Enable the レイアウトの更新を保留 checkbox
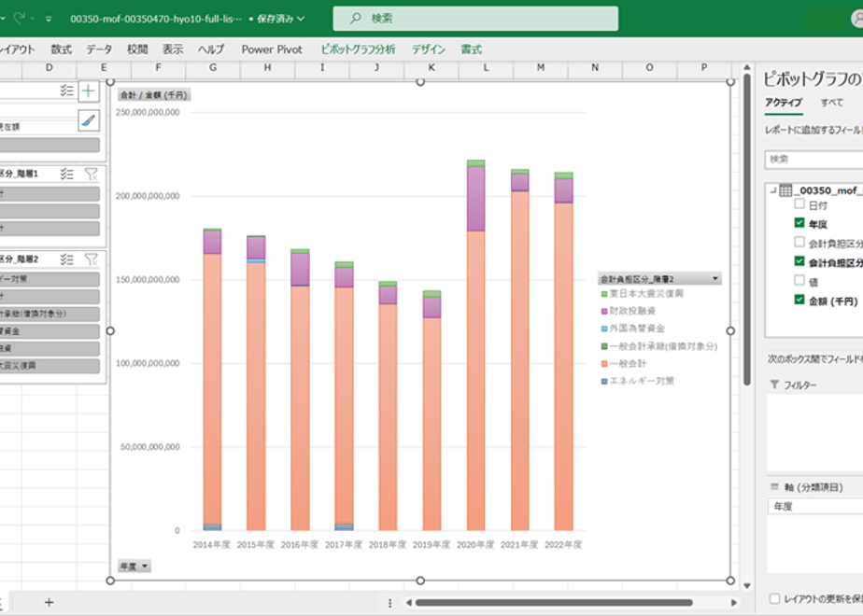 tap(774, 598)
